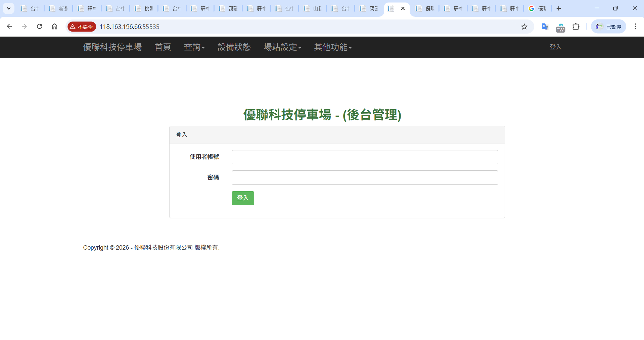Minimize the browser window
Image resolution: width=644 pixels, height=340 pixels.
click(x=597, y=8)
